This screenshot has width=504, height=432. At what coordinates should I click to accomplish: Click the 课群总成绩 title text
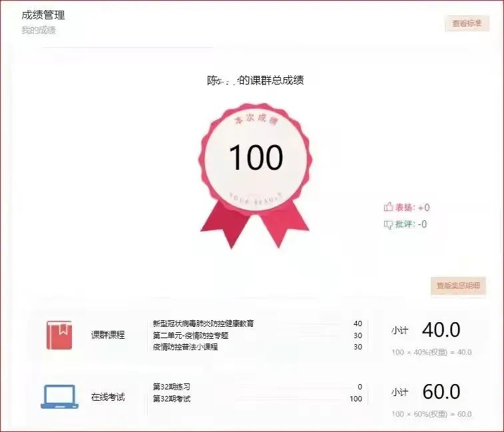coord(256,80)
